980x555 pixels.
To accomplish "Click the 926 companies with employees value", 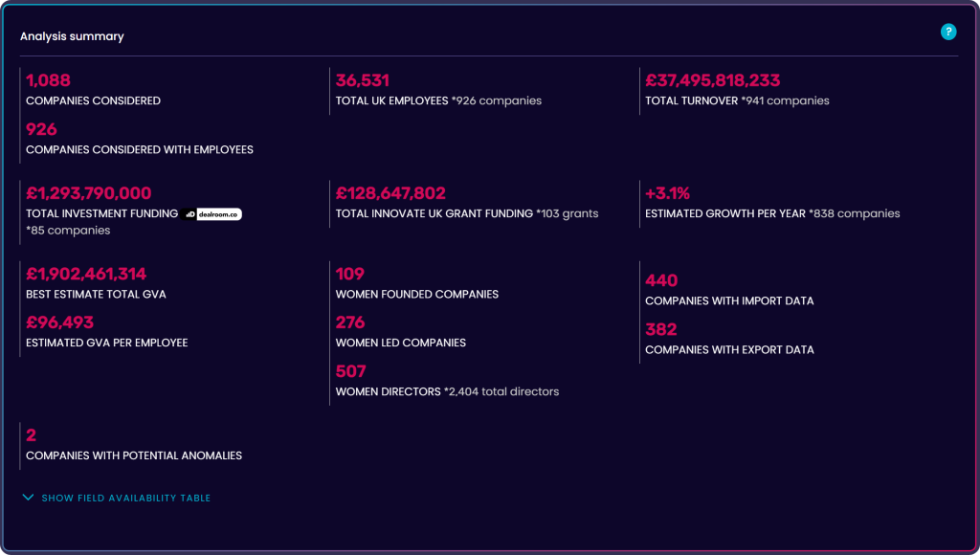I will pos(41,129).
